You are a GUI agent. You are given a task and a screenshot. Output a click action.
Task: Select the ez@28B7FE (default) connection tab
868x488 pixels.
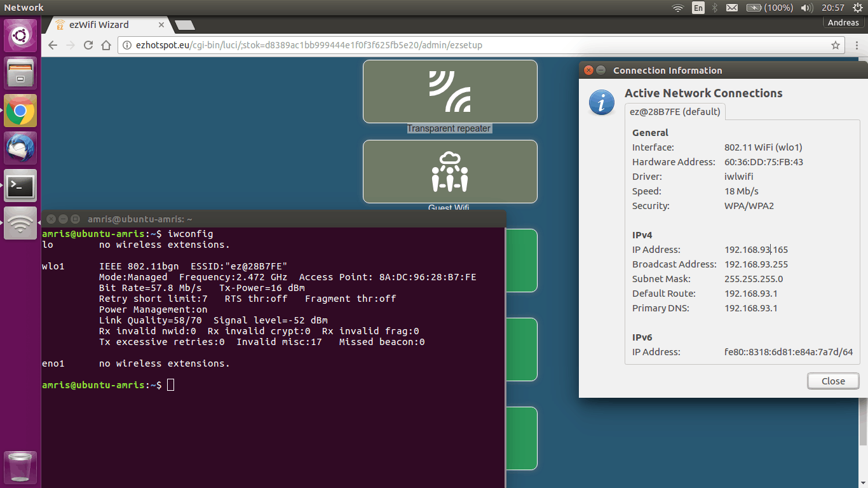(x=675, y=112)
